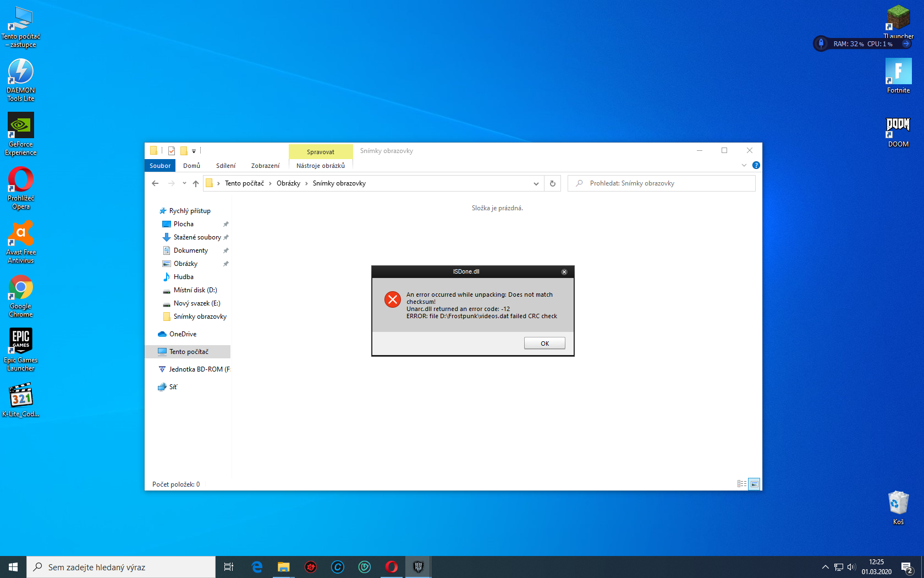Expand the ribbon with the chevron

(744, 165)
